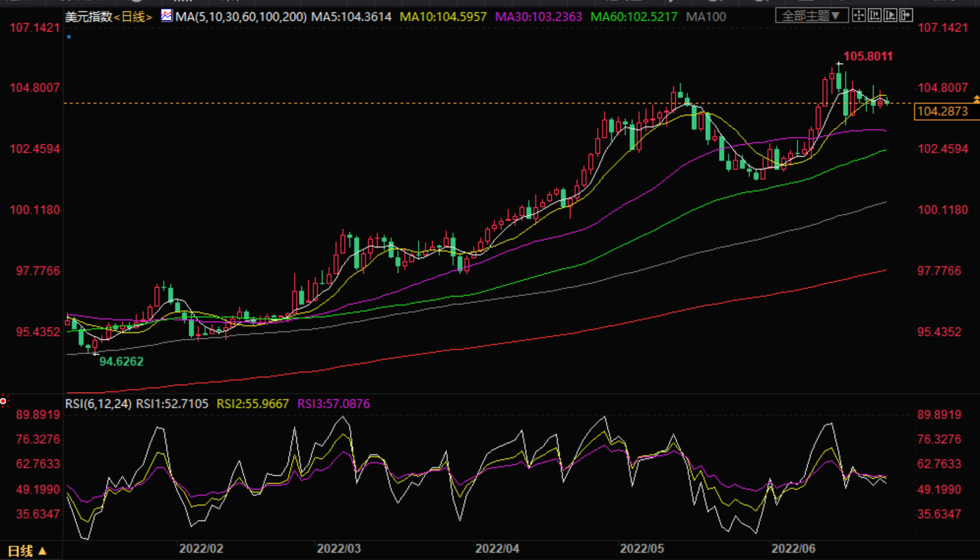Click the MA indicator chart icon
The height and width of the screenshot is (560, 980).
(167, 15)
